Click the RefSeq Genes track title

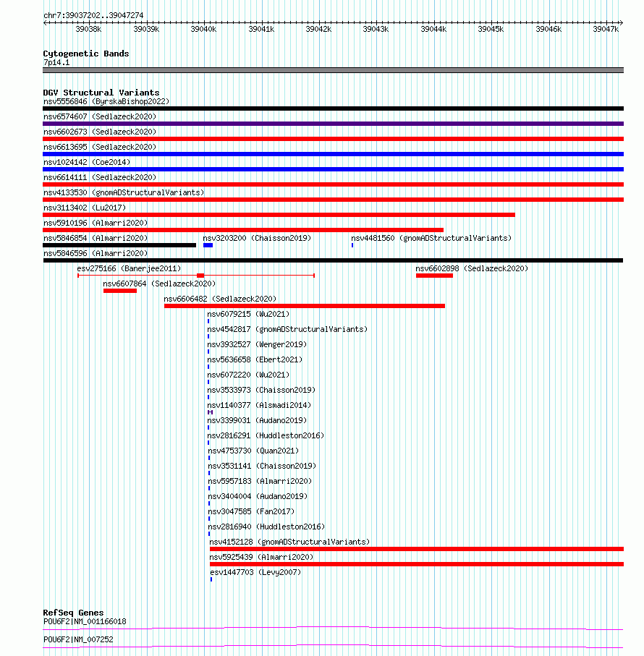click(73, 613)
